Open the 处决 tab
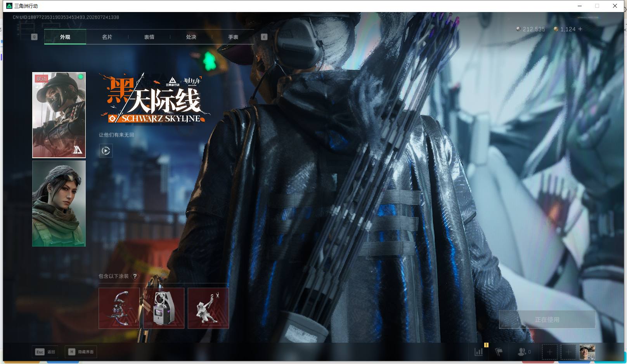Image resolution: width=627 pixels, height=364 pixels. point(191,37)
